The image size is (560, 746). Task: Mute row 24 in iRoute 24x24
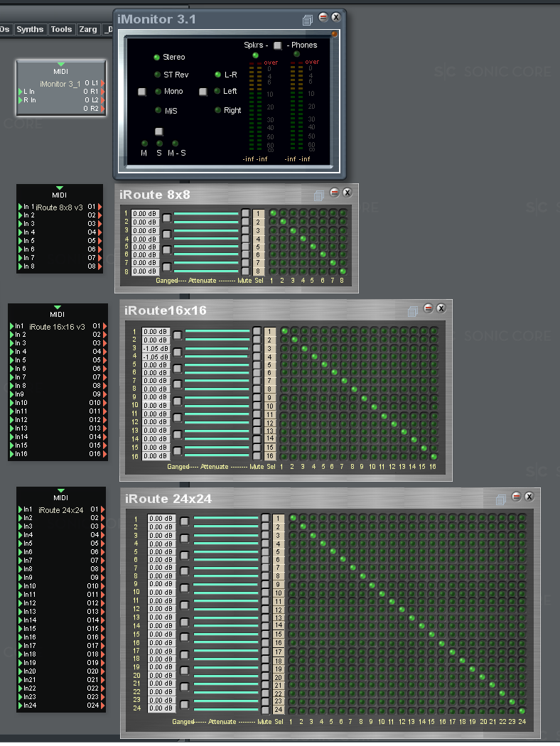[266, 710]
